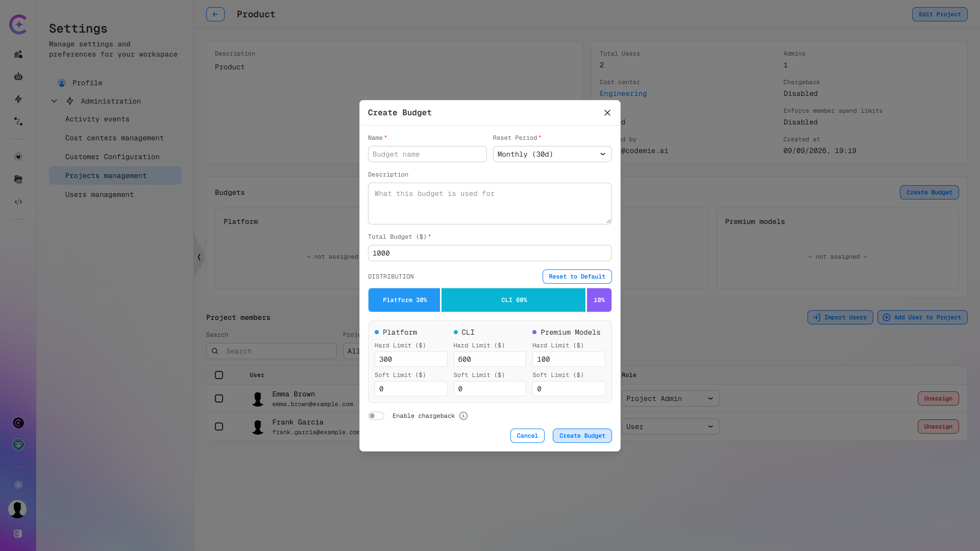Collapse the Administration section chevron
This screenshot has height=551, width=980.
[54, 101]
